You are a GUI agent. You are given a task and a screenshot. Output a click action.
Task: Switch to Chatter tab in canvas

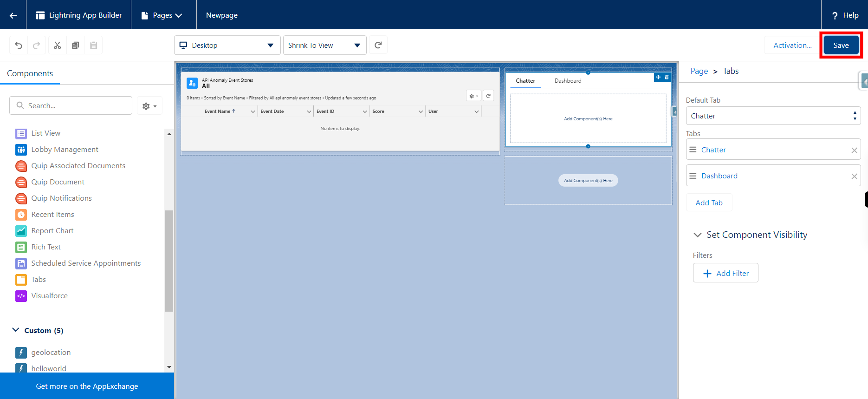click(525, 81)
